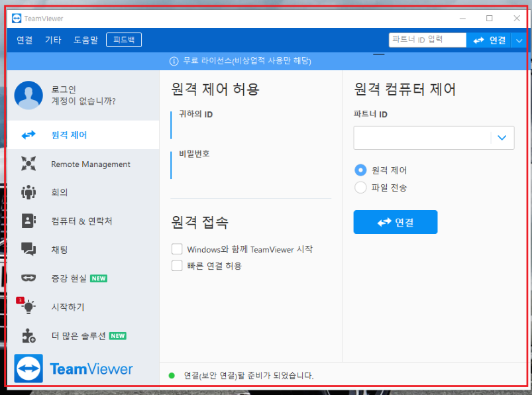Click the 연결 button in top bar
532x395 pixels.
click(488, 40)
